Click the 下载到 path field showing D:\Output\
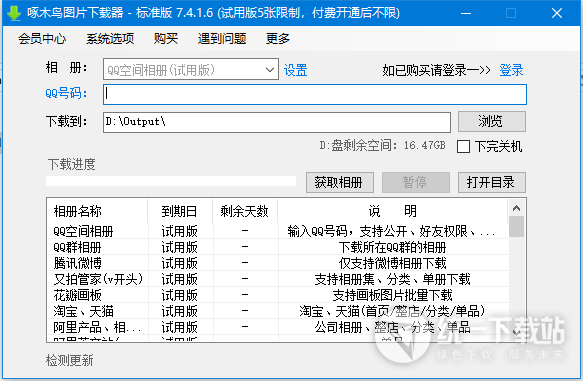Image resolution: width=583 pixels, height=381 pixels. 277,122
